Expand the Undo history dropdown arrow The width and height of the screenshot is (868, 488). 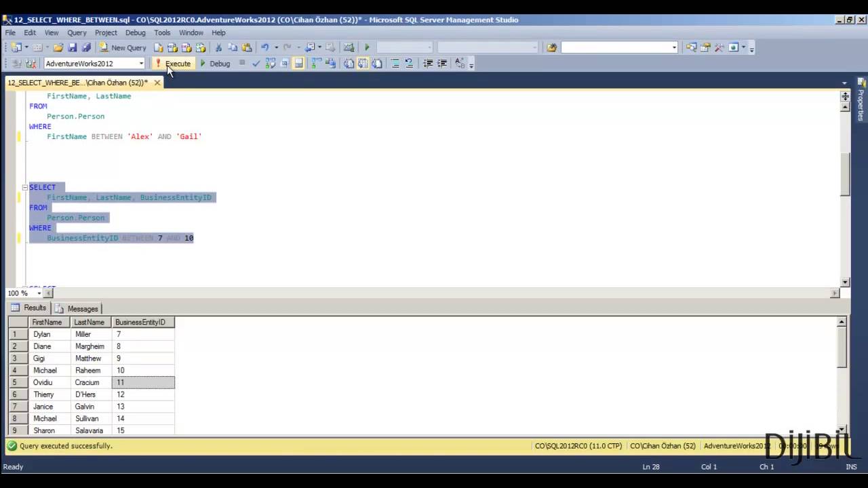[276, 47]
